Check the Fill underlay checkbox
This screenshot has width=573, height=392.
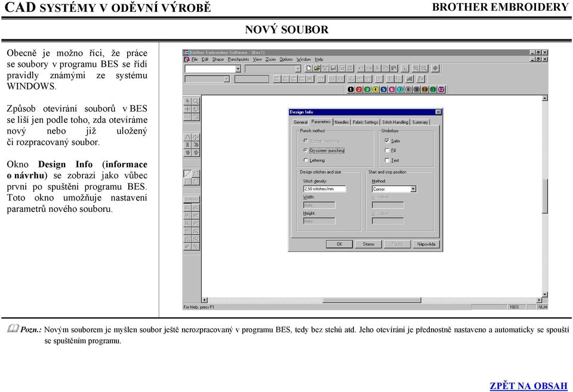click(x=387, y=150)
